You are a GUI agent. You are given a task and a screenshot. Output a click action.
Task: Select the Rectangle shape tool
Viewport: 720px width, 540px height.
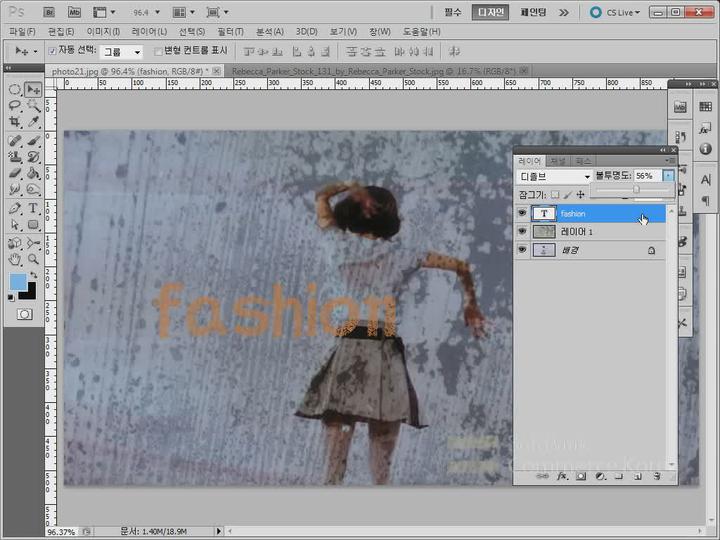(33, 225)
